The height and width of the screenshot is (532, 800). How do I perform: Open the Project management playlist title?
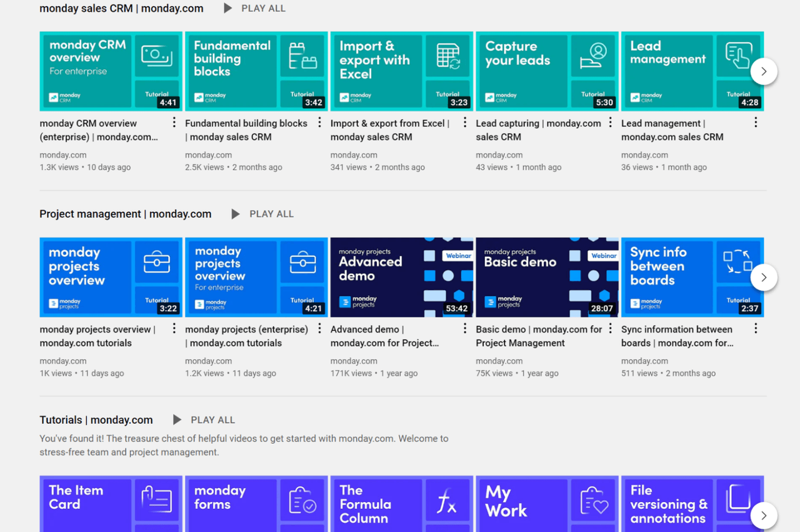coord(125,214)
